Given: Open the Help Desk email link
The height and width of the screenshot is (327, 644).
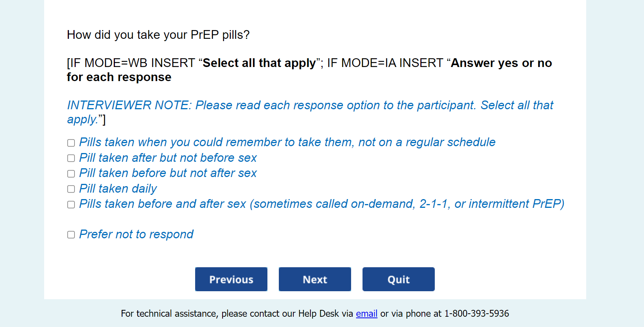Looking at the screenshot, I should 366,314.
